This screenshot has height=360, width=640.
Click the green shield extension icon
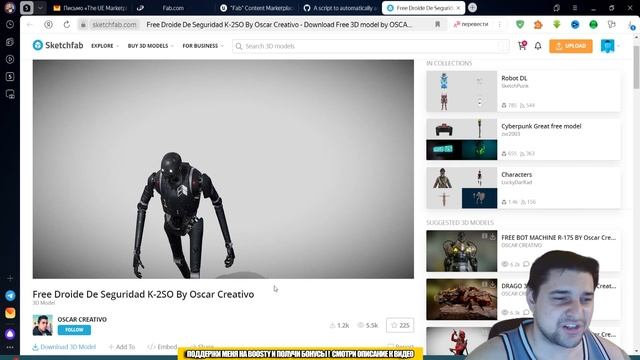coord(520,24)
